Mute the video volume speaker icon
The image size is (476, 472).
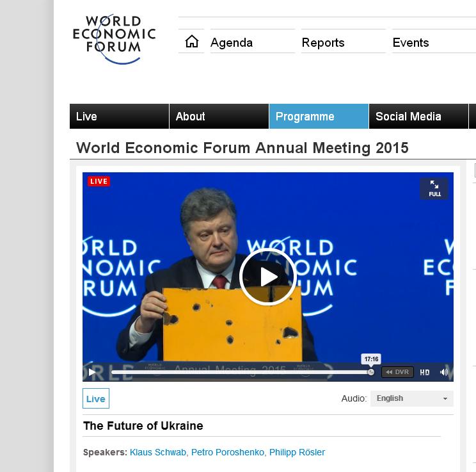(x=444, y=372)
